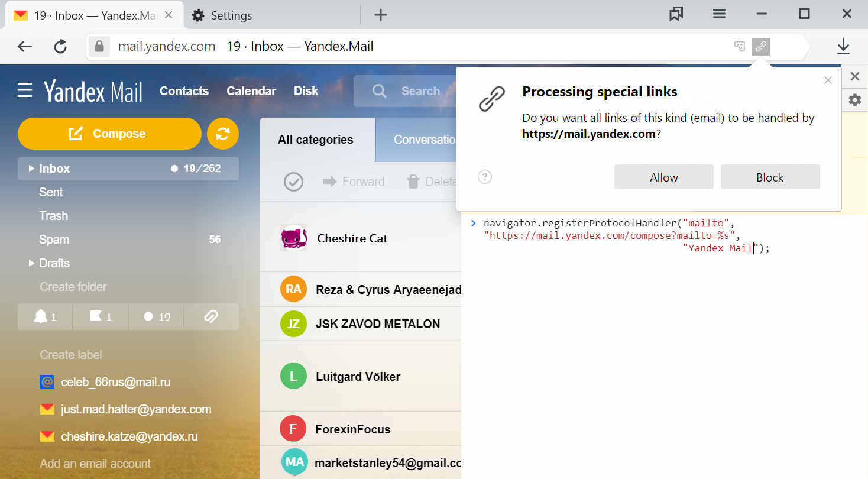This screenshot has height=479, width=868.
Task: Open Yandex Mail hamburger menu
Action: tap(25, 90)
